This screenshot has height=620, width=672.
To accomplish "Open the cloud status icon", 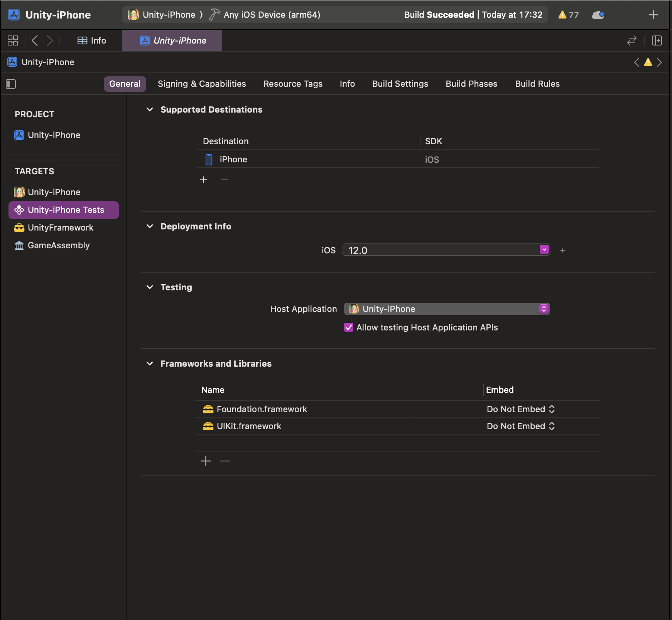I will [x=598, y=15].
